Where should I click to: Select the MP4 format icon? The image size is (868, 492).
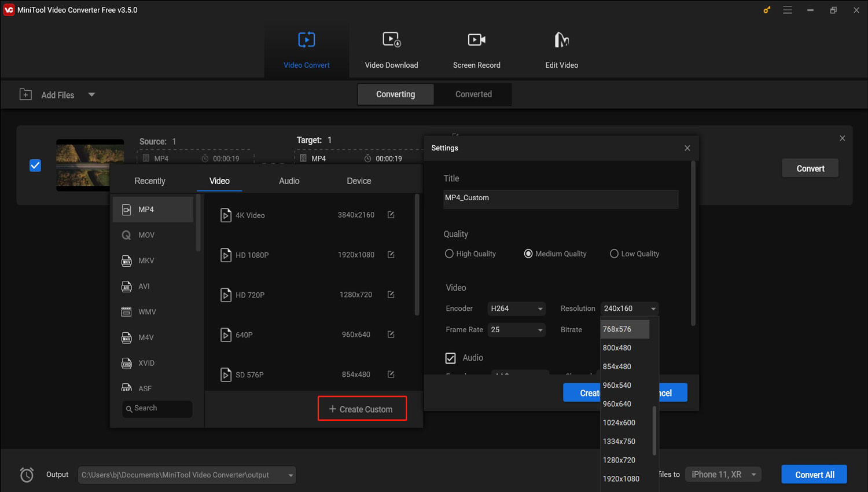pyautogui.click(x=126, y=210)
